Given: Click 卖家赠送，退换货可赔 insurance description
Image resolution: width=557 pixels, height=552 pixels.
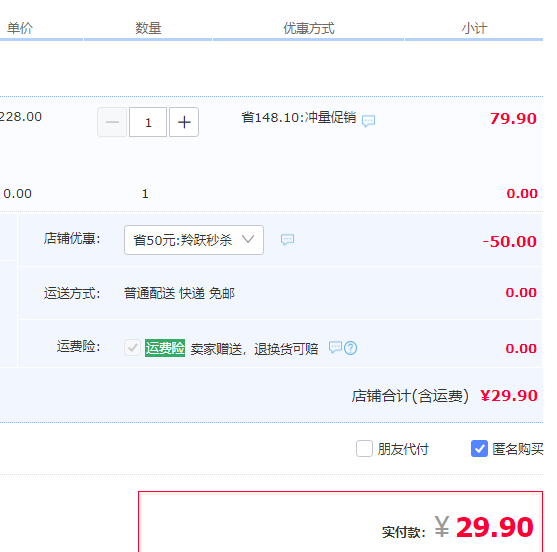Looking at the screenshot, I should [x=254, y=349].
